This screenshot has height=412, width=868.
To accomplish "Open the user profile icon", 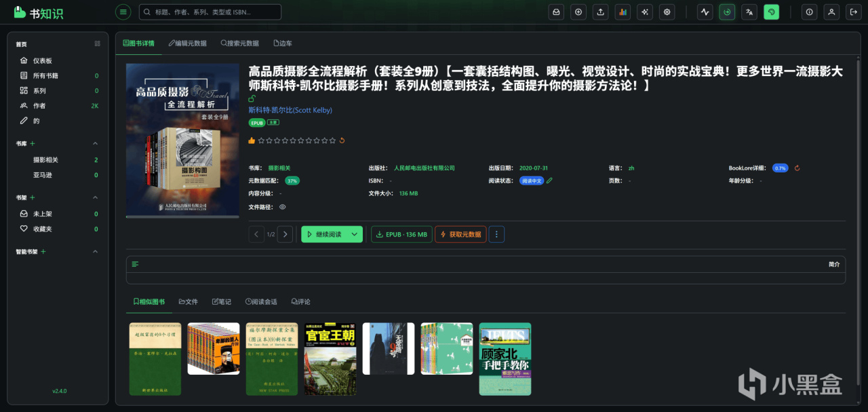I will pos(832,12).
